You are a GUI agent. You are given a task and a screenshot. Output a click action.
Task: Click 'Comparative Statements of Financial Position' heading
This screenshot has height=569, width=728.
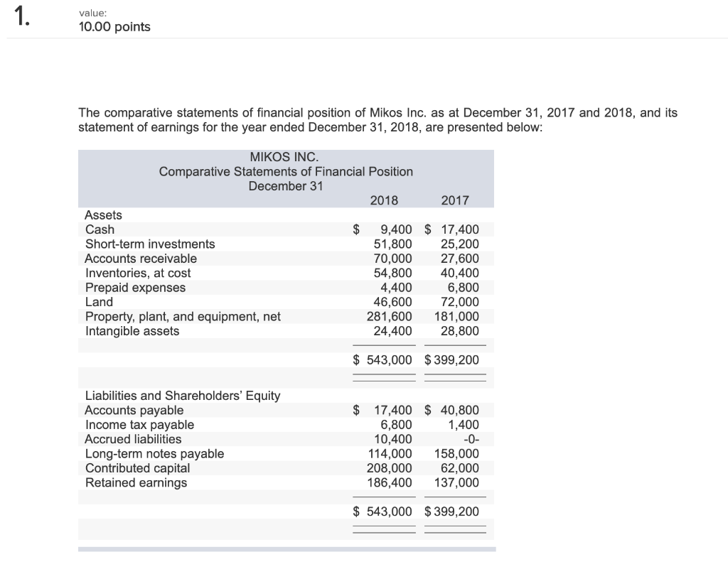click(x=286, y=172)
